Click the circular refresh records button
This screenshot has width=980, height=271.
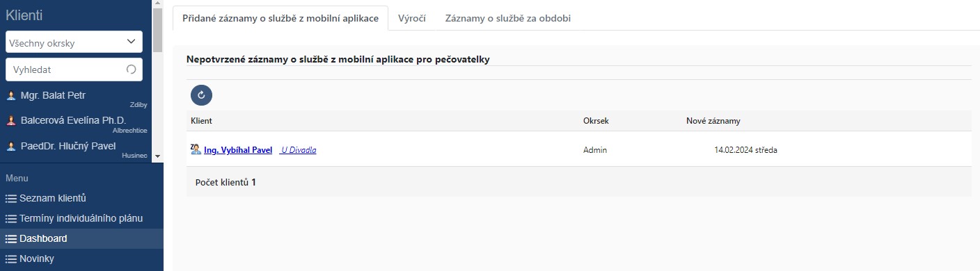[201, 95]
